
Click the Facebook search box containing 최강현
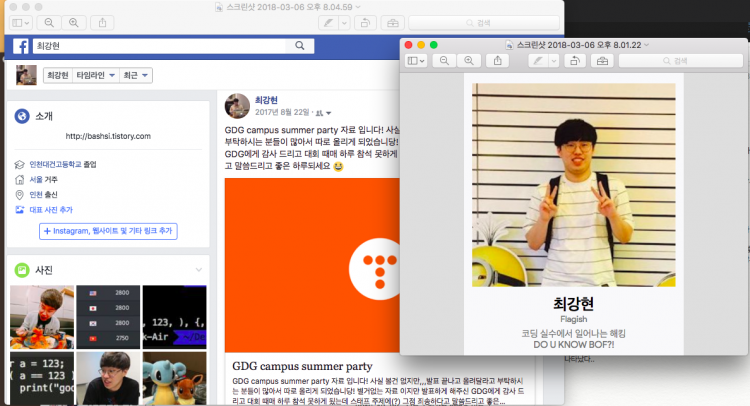[x=159, y=46]
